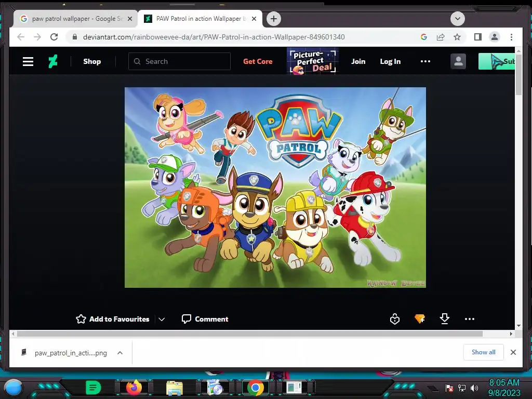Go back to the previous page
532x399 pixels.
[x=21, y=37]
